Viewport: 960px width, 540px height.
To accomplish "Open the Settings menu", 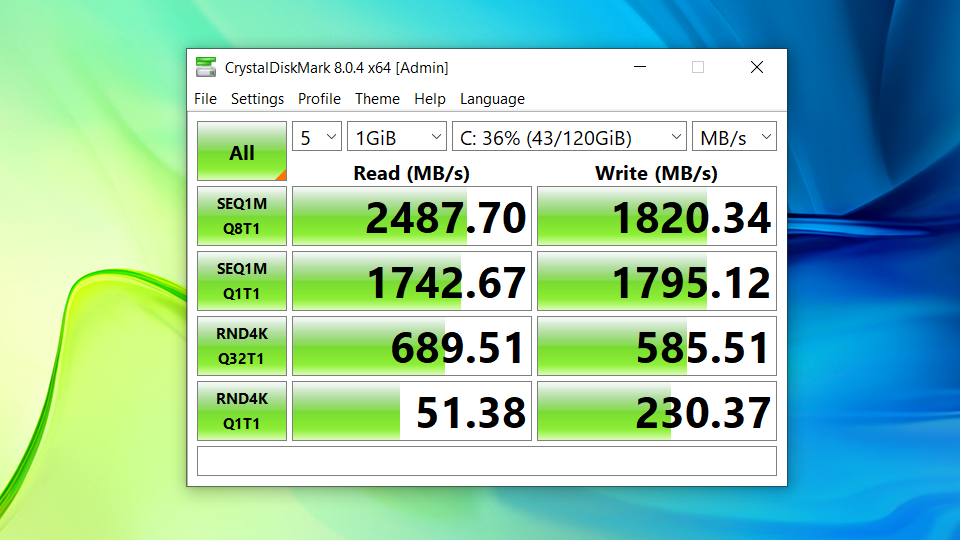I will click(257, 99).
